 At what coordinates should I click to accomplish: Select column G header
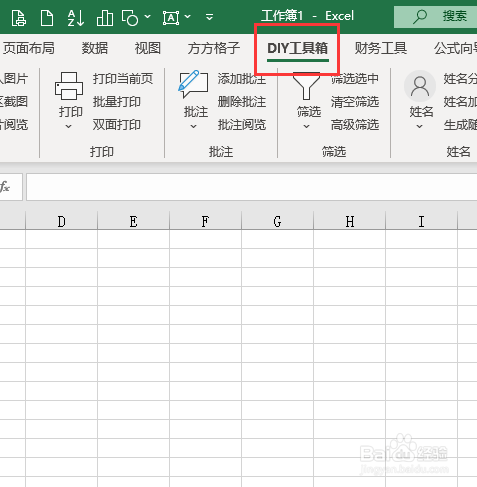(277, 221)
